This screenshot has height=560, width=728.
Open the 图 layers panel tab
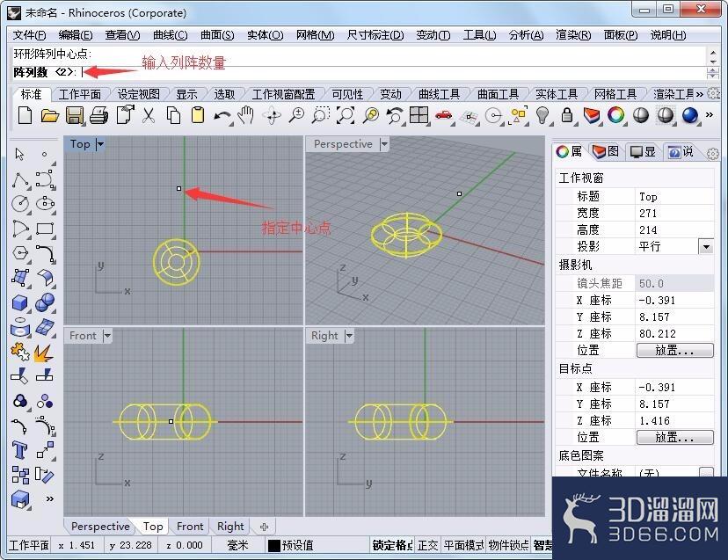coord(606,151)
